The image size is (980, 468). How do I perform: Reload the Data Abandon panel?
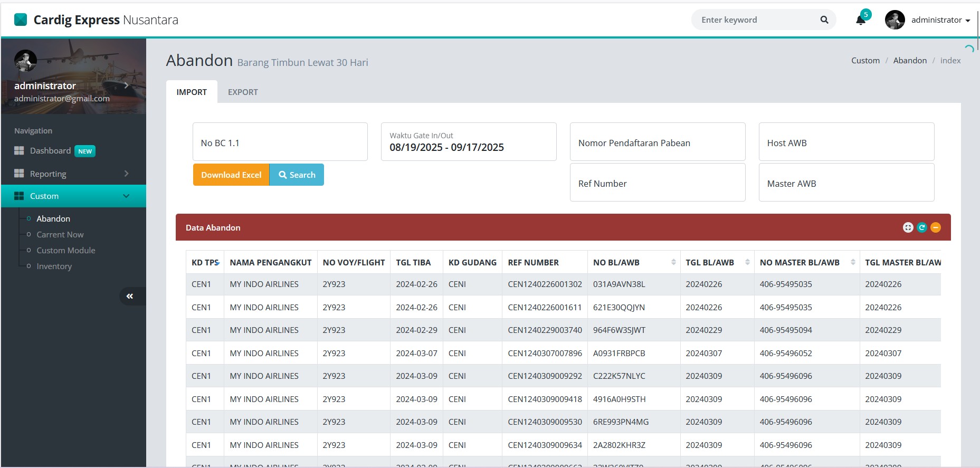921,227
